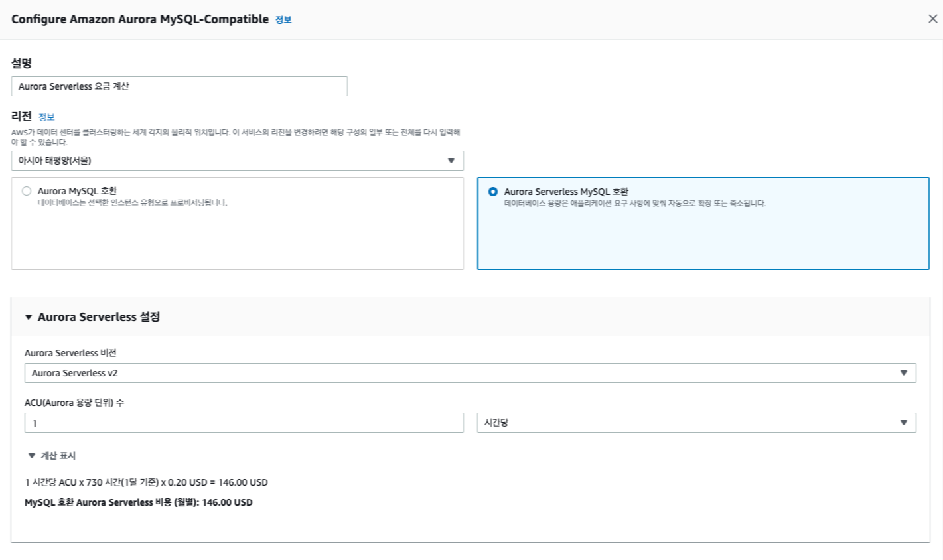Edit the 설명 description field
Screen dimensions: 943x560
pos(179,86)
